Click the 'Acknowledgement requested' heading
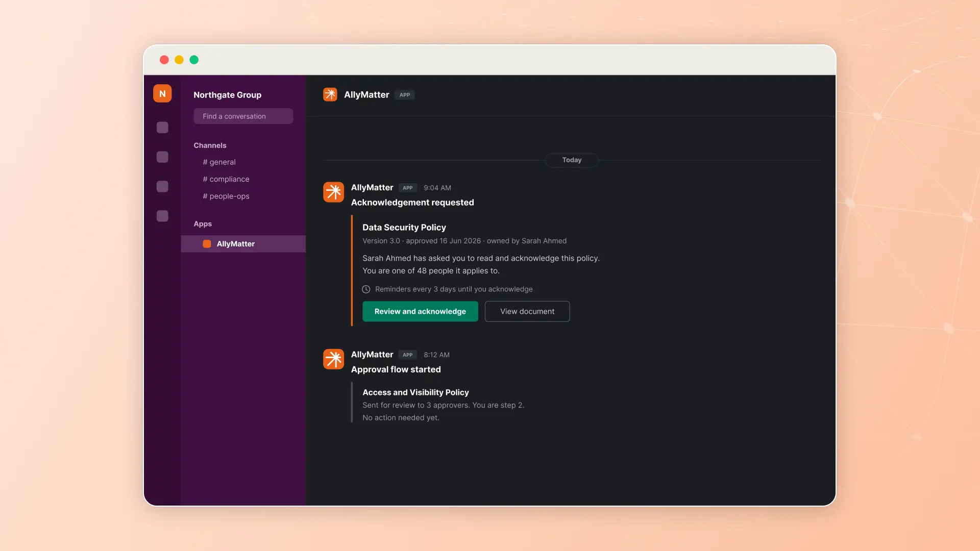Viewport: 980px width, 551px height. (412, 203)
